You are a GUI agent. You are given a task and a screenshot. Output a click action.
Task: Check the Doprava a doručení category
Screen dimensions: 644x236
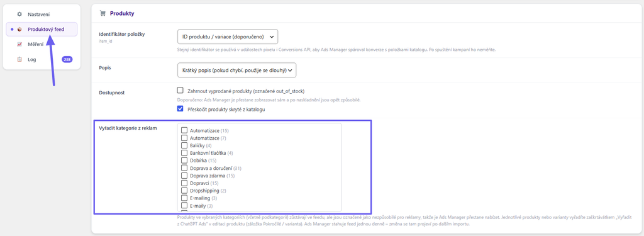184,168
